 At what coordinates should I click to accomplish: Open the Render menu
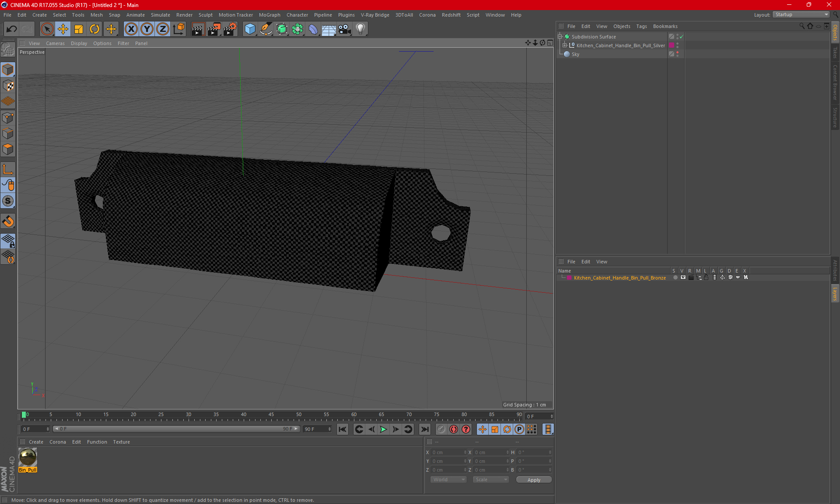184,15
